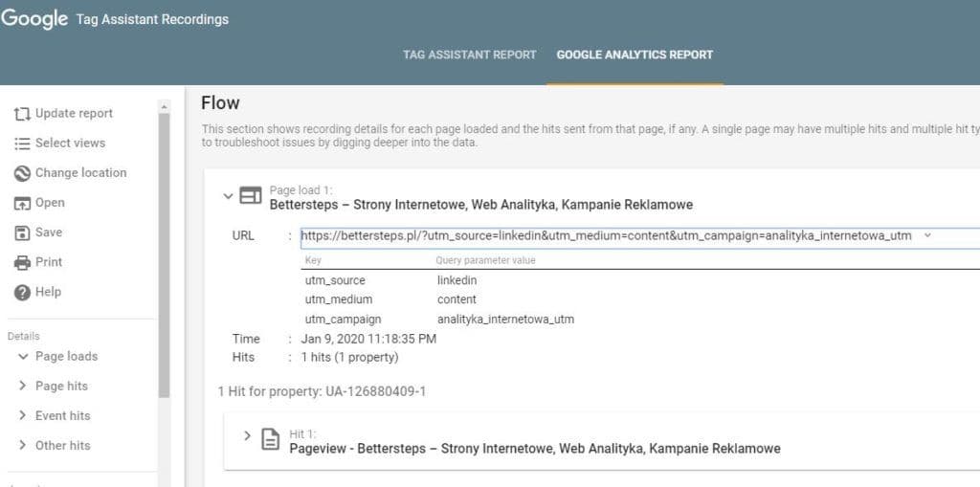Click the UA-126880409-1 property line

pyautogui.click(x=322, y=392)
